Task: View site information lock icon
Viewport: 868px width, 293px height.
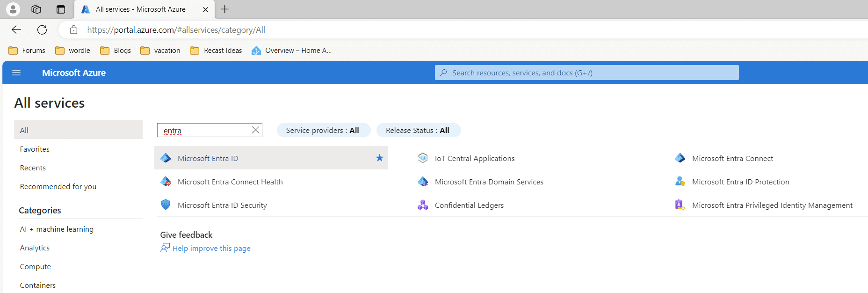Action: tap(73, 30)
